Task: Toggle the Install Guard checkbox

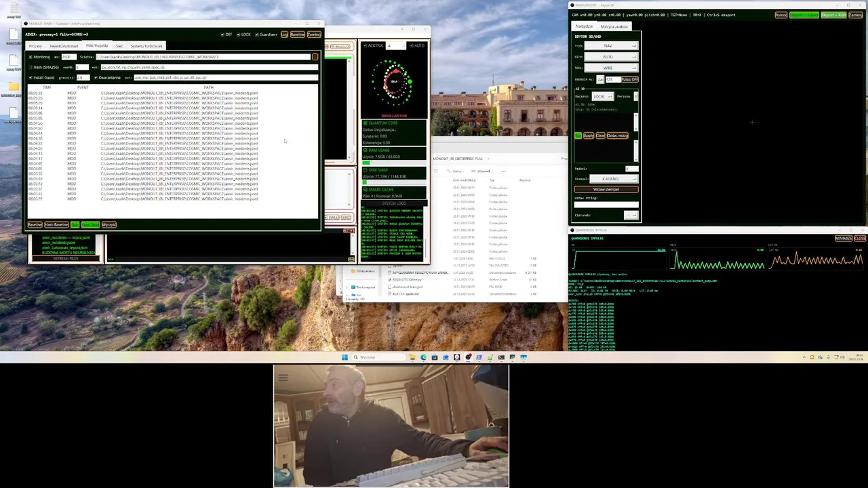Action: (x=31, y=77)
